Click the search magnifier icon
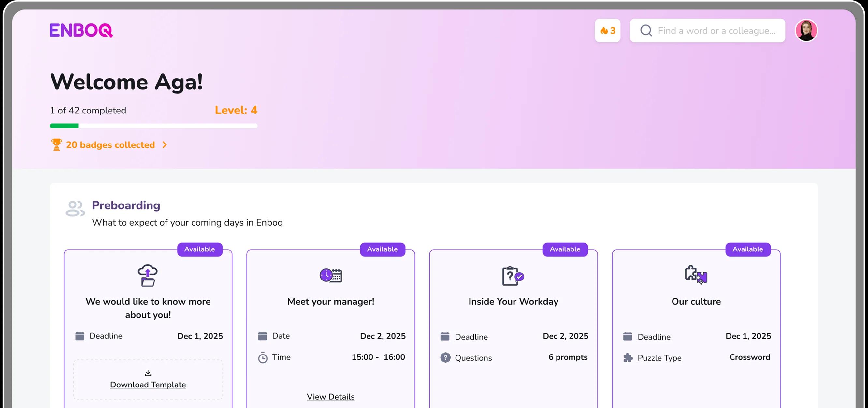This screenshot has width=868, height=408. [x=646, y=30]
